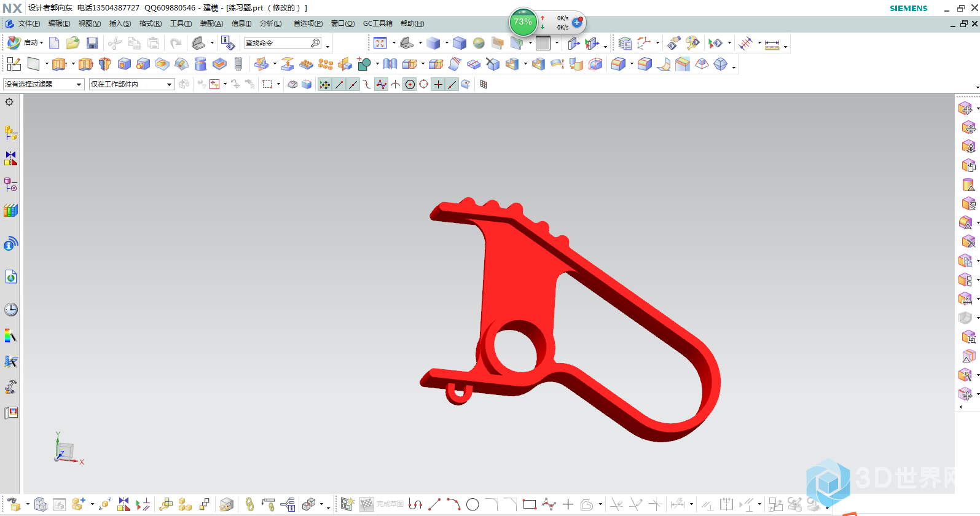This screenshot has width=980, height=516.
Task: Click the resource bar settings gear icon
Action: 9,102
